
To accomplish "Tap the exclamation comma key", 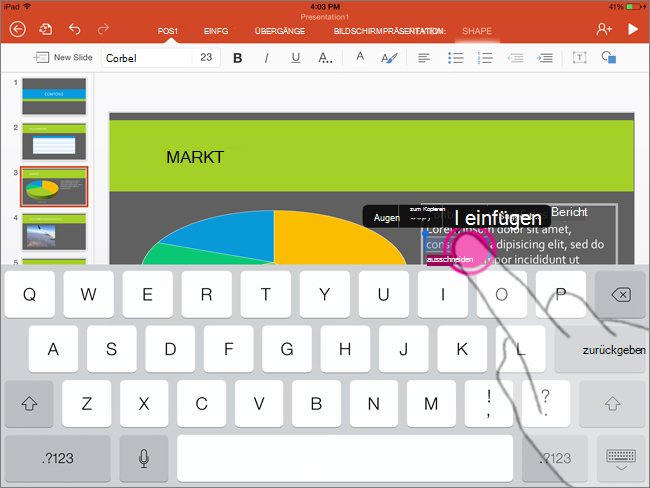I will pos(489,403).
